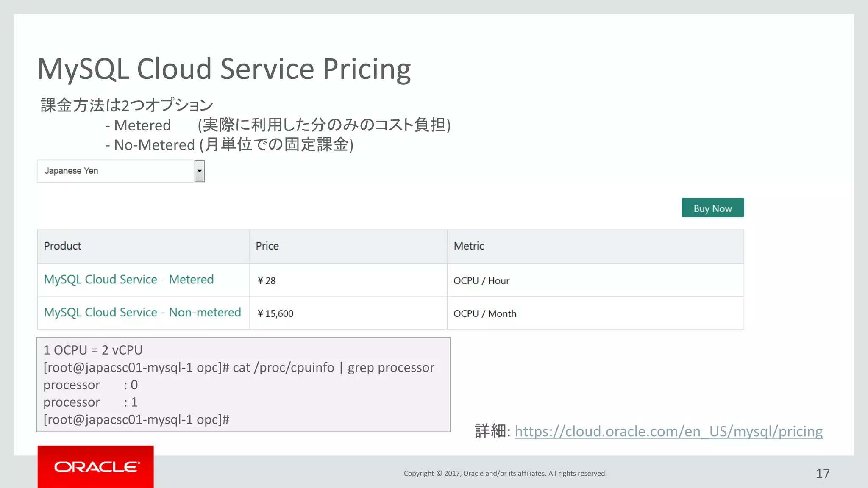Click the cat /proc/cpuinfo command line

coord(239,368)
